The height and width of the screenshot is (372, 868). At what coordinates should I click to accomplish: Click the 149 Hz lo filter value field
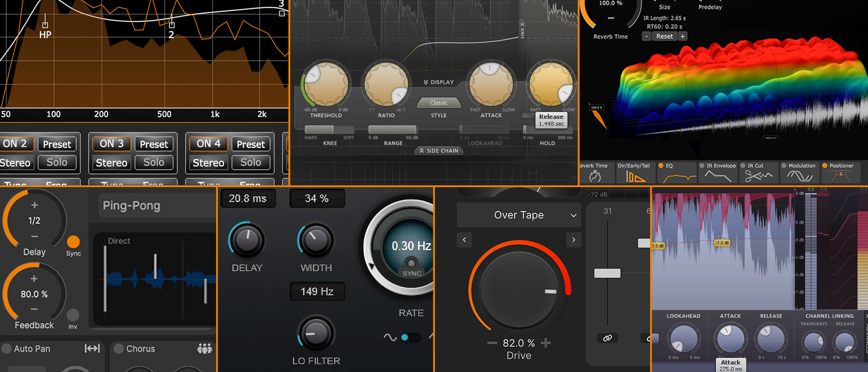point(317,292)
